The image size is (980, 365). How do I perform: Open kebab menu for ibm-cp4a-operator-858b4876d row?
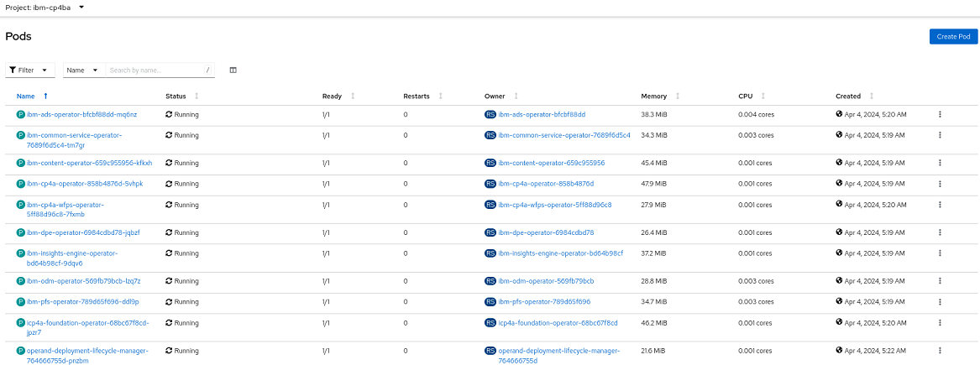(x=940, y=184)
